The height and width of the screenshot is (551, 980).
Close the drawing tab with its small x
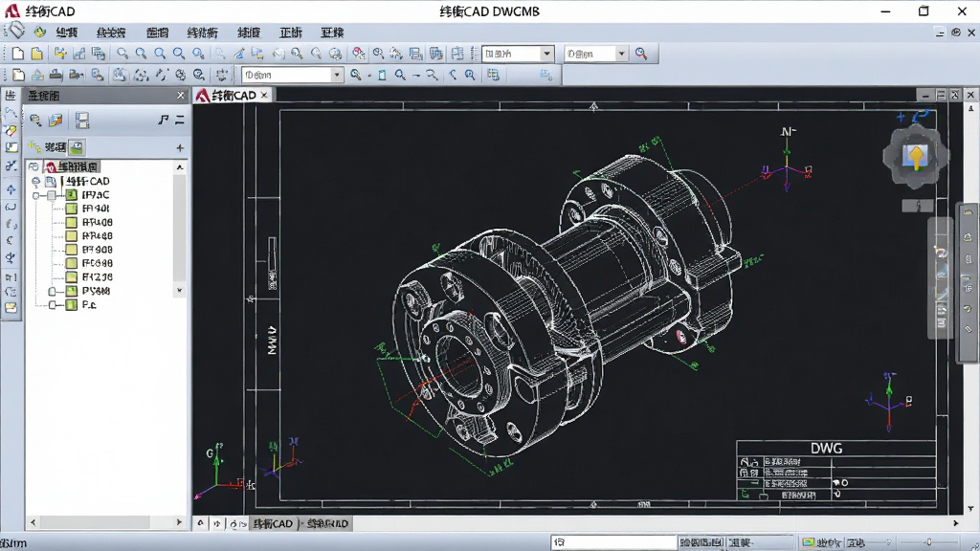264,95
